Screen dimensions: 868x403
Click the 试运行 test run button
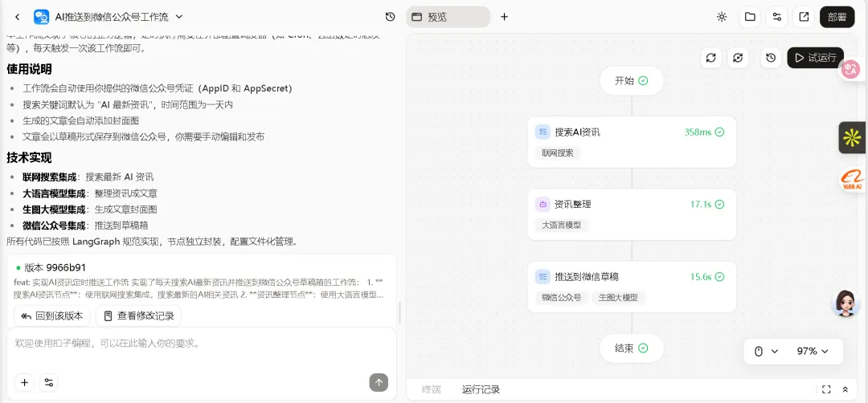(x=816, y=58)
